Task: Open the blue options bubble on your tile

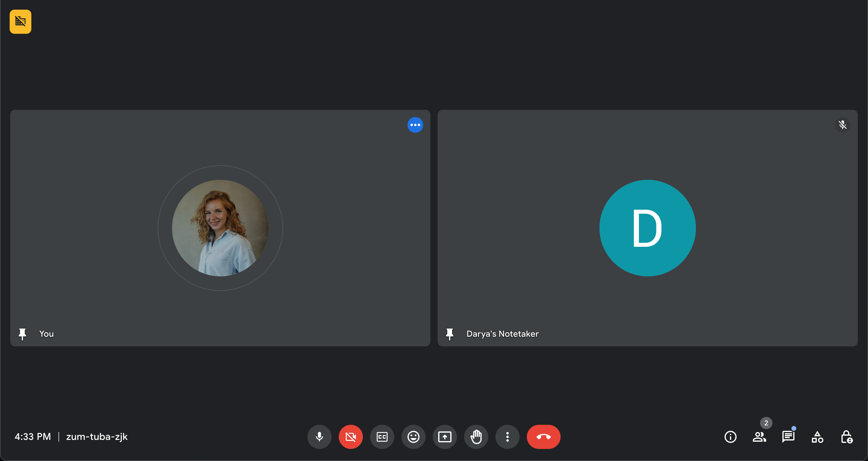Action: [415, 125]
